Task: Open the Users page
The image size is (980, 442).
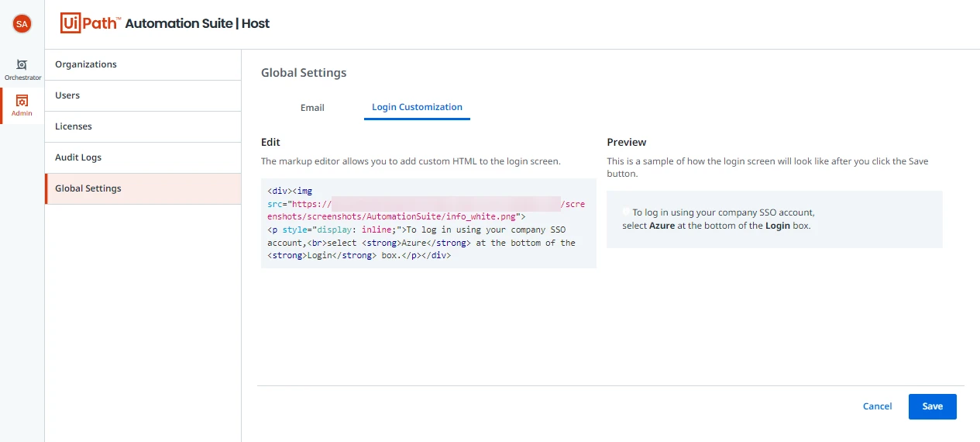Action: [143, 95]
